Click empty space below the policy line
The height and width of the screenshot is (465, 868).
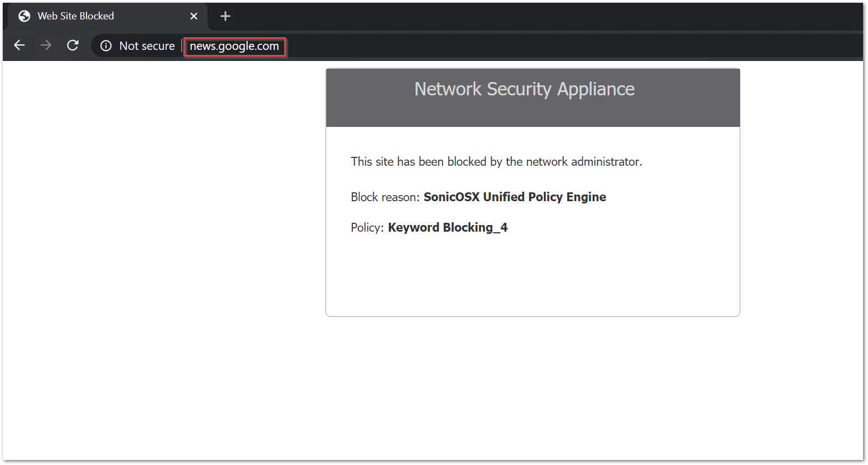click(532, 277)
